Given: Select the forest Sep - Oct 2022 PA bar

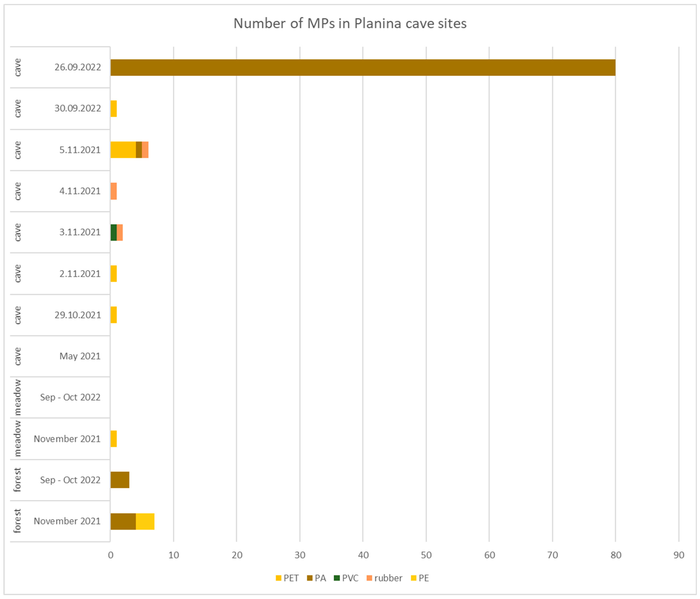Looking at the screenshot, I should (x=120, y=480).
